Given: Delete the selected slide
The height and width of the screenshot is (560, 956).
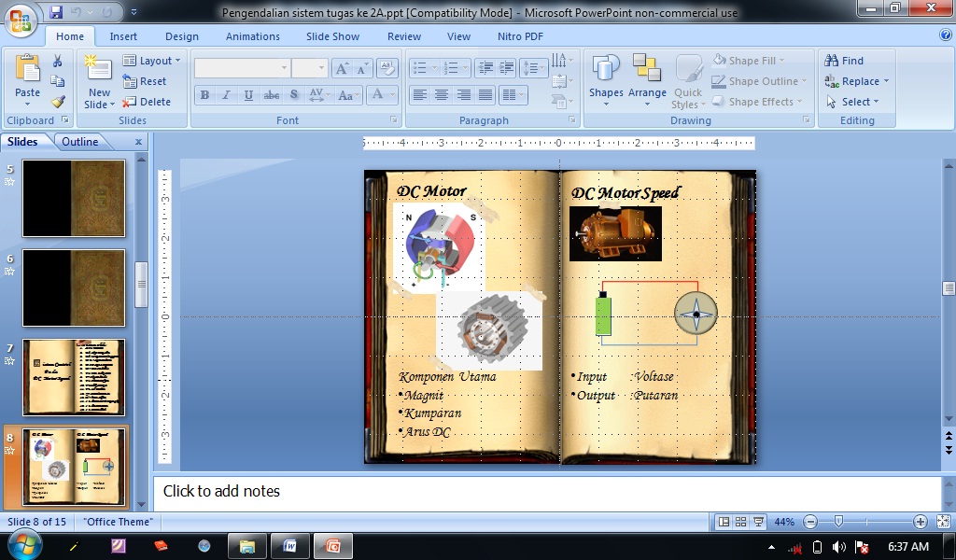Looking at the screenshot, I should (147, 102).
